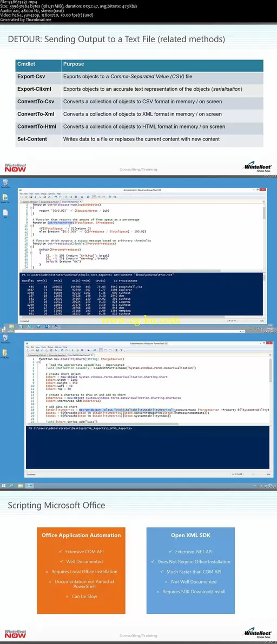Click highlighted Get-PercentFree function name

(59, 223)
